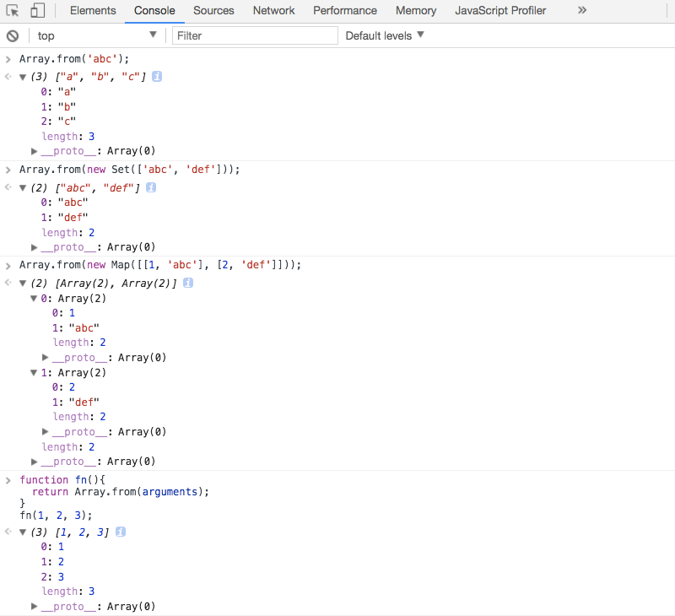Click the 2: "c" property row
The height and width of the screenshot is (616, 675).
tap(58, 121)
